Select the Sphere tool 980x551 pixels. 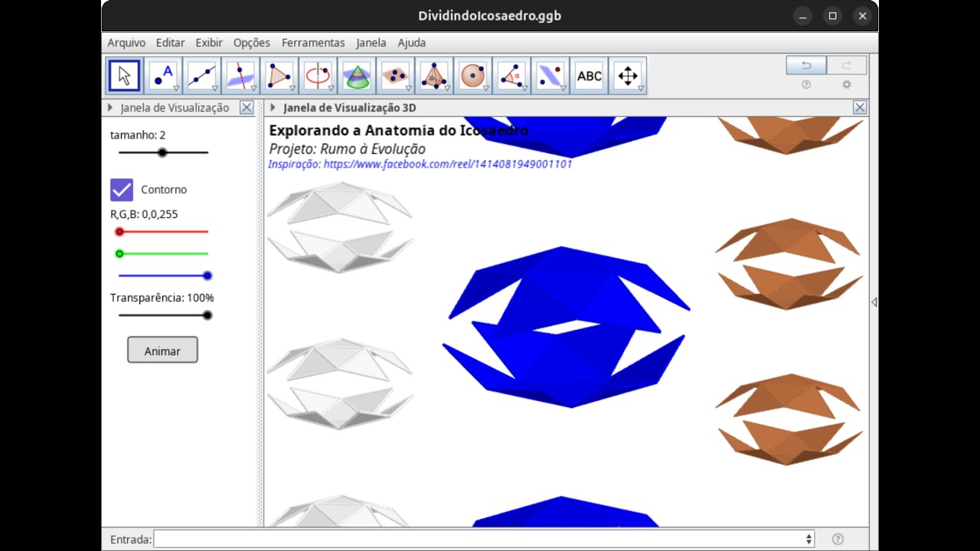point(472,76)
